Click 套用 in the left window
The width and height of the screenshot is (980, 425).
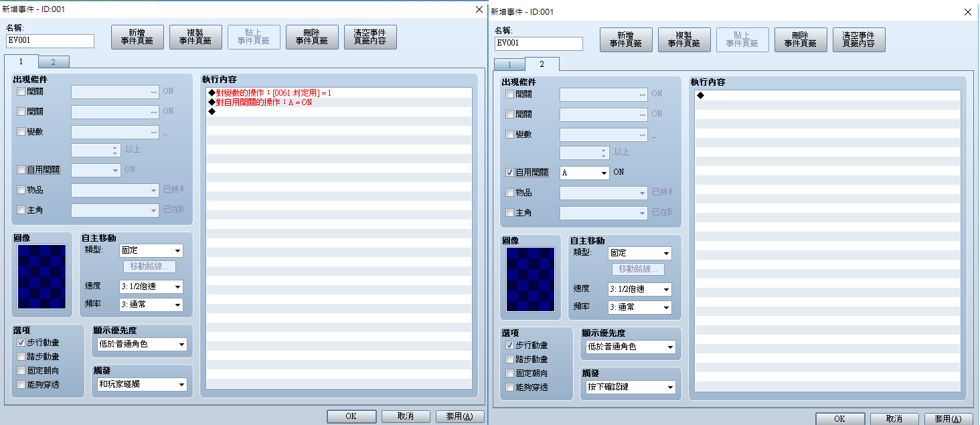click(x=460, y=416)
